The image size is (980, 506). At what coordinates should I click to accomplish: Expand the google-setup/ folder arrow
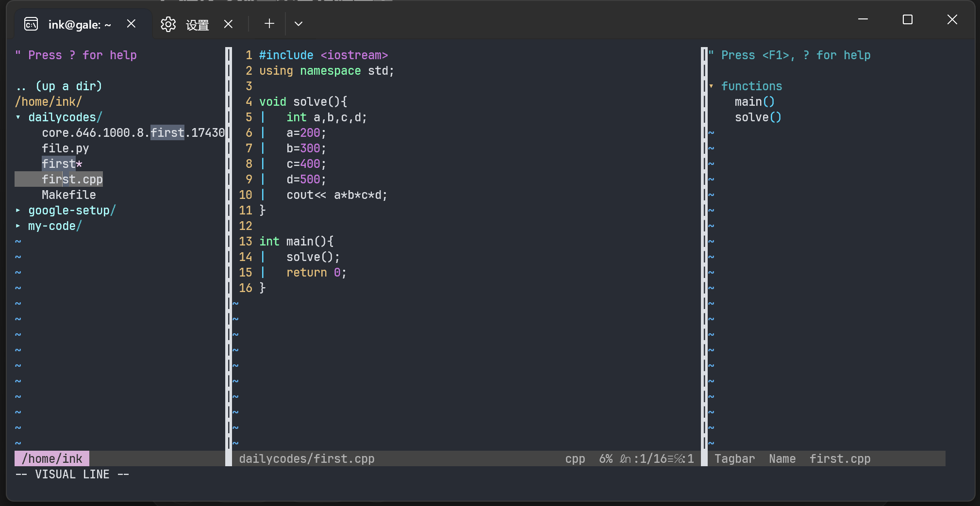(18, 211)
